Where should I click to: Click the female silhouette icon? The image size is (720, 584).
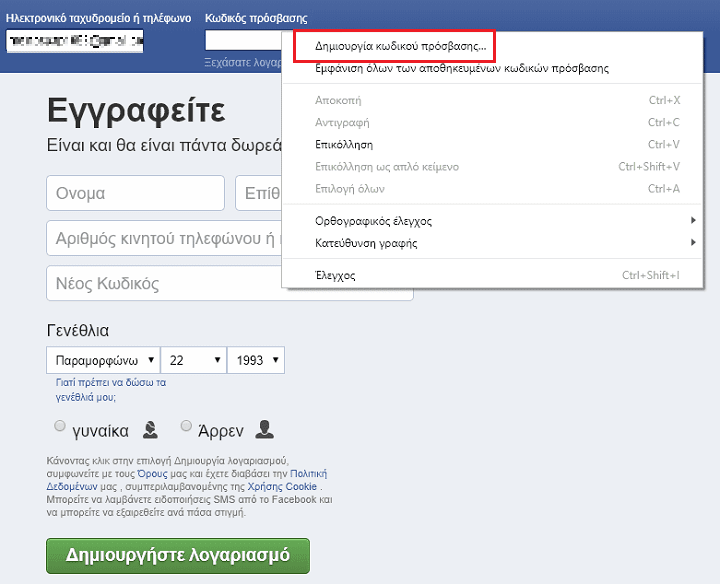[150, 430]
